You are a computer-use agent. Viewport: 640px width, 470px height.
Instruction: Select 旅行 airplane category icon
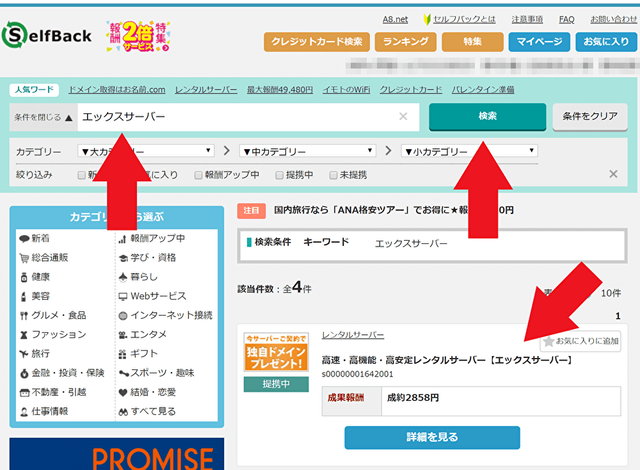click(24, 354)
